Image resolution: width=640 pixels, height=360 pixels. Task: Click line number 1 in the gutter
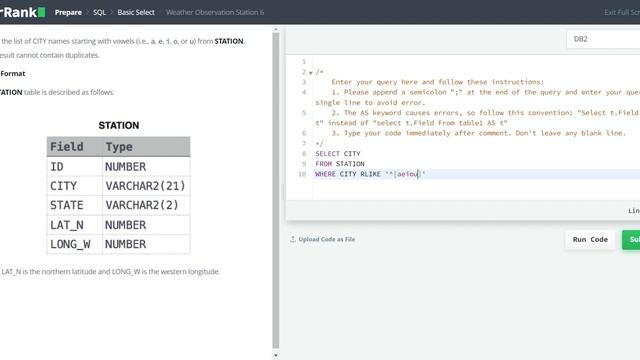[x=304, y=62]
